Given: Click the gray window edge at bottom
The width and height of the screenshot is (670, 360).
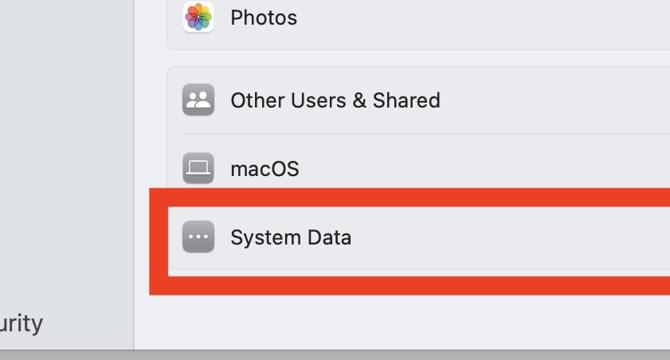Looking at the screenshot, I should pos(335,355).
